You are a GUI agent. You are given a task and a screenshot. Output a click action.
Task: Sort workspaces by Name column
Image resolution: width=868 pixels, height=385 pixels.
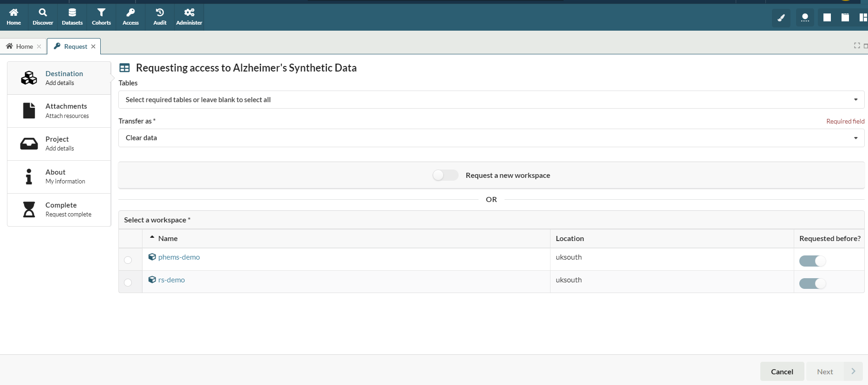coord(168,238)
